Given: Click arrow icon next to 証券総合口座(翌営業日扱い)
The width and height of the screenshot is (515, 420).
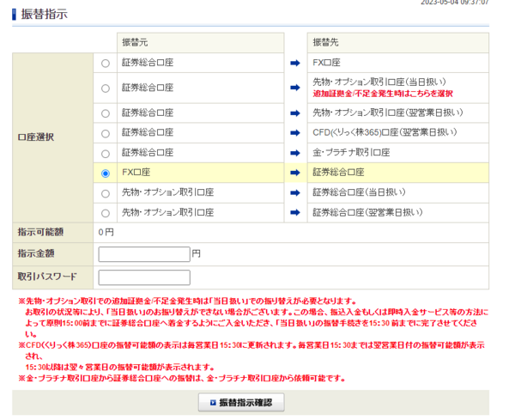Looking at the screenshot, I should 295,212.
